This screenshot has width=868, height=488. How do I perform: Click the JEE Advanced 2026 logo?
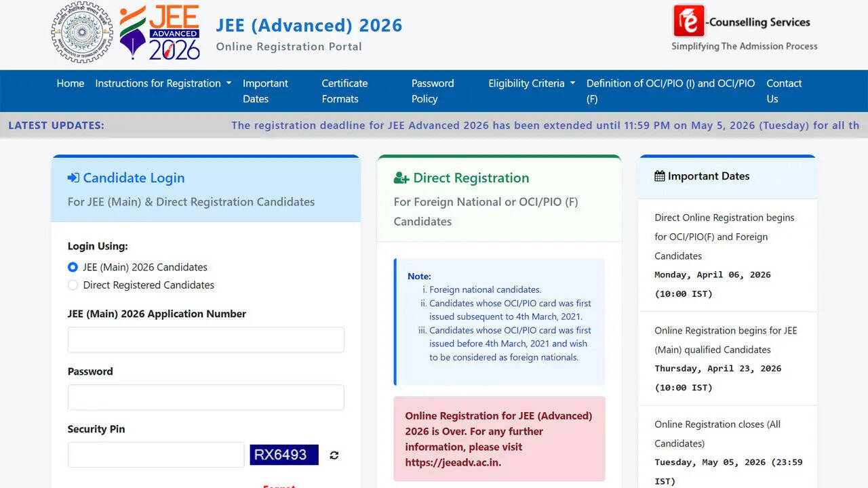click(160, 33)
